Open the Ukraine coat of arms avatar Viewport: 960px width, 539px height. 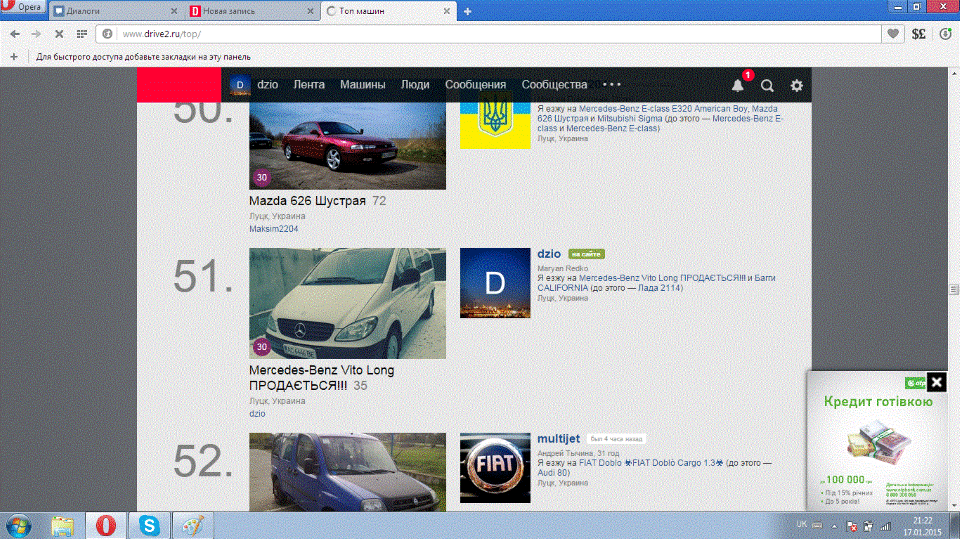click(x=495, y=126)
